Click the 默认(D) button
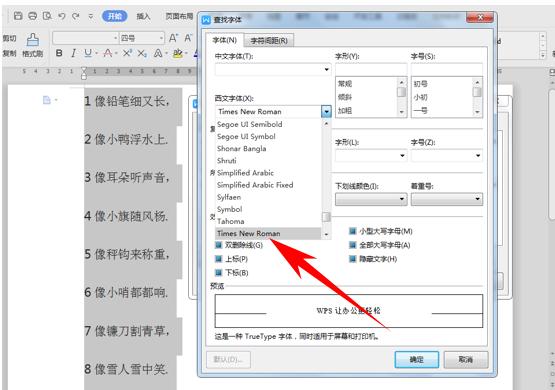This screenshot has width=555, height=390. [x=228, y=360]
